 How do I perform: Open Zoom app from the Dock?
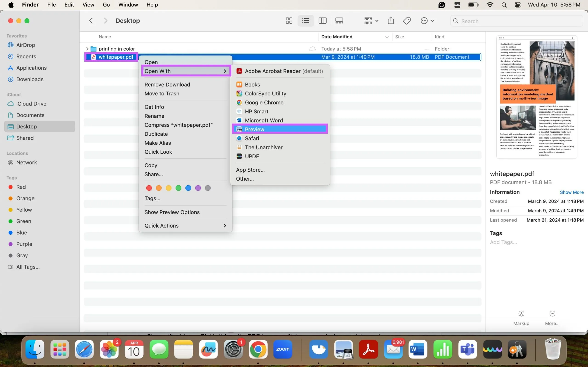[x=283, y=349]
